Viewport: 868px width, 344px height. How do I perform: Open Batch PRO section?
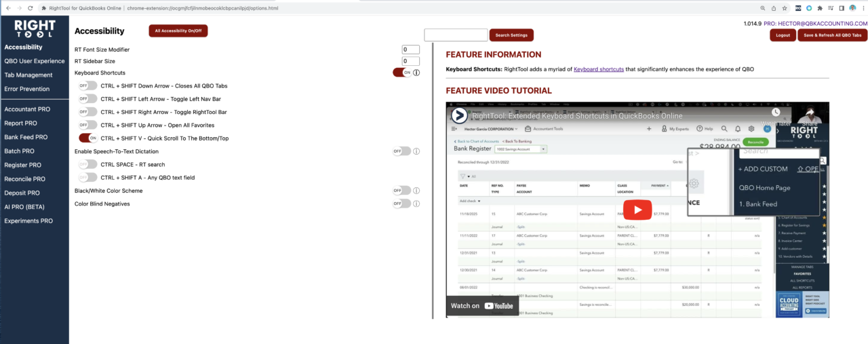point(20,151)
